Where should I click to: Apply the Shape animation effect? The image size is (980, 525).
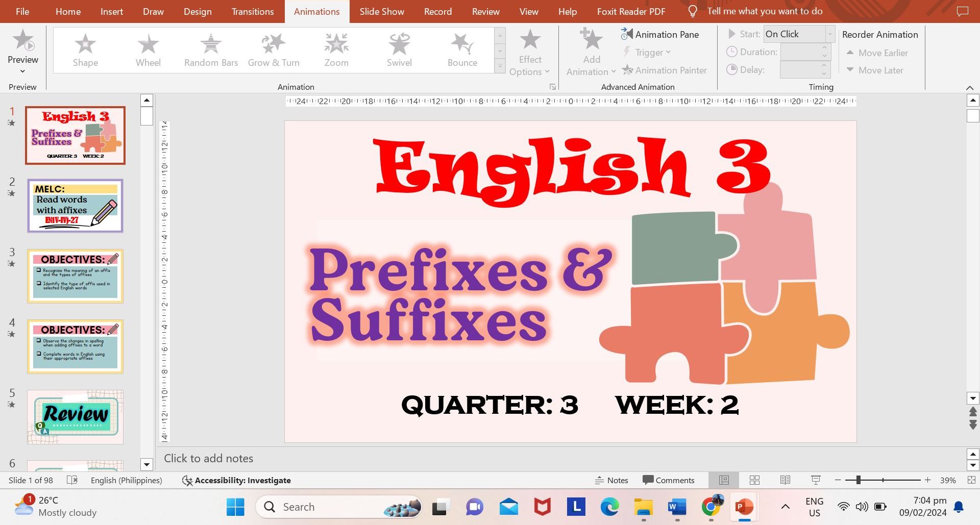coord(85,51)
